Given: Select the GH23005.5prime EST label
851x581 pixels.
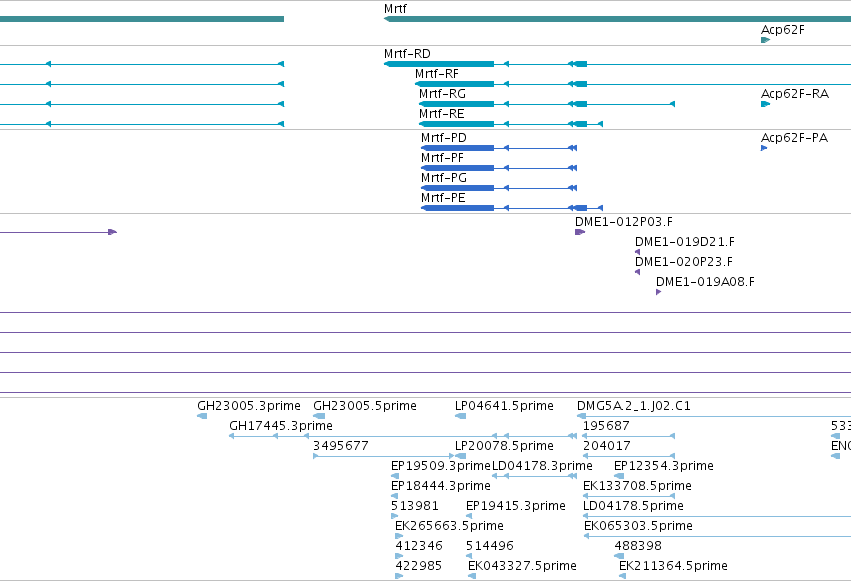Looking at the screenshot, I should 365,406.
